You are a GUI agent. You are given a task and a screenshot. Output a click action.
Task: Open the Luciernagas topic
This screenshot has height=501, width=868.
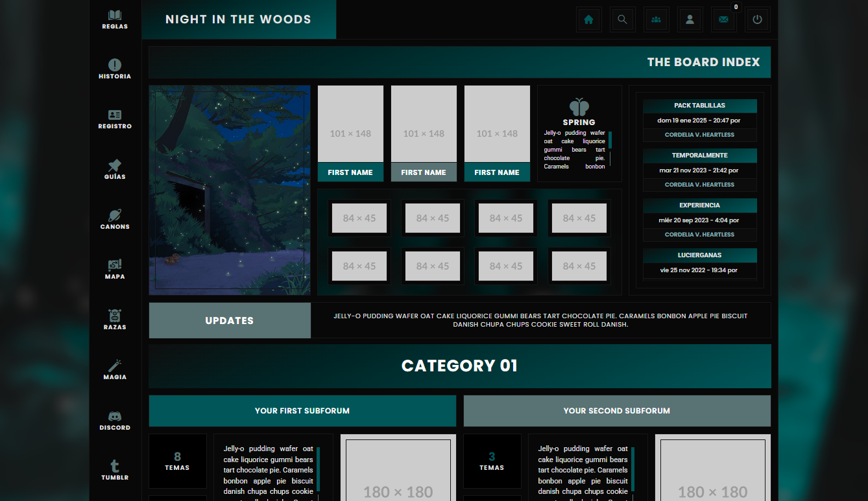[x=699, y=255]
